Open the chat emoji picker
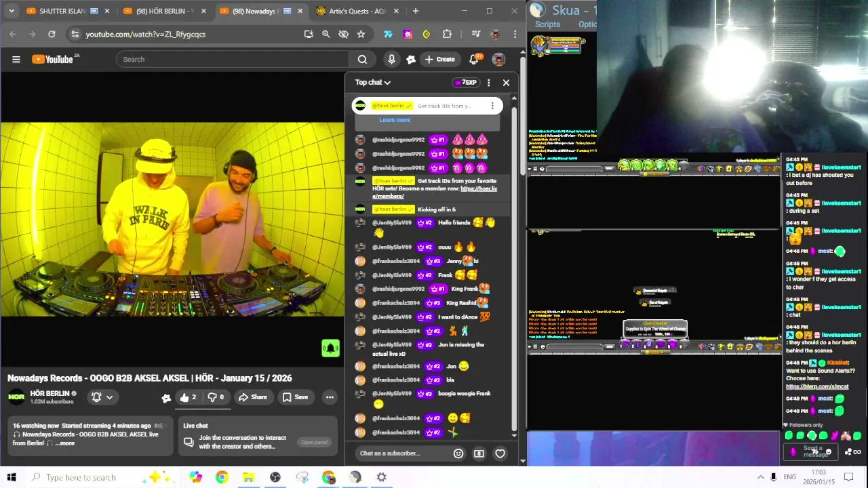 point(458,453)
